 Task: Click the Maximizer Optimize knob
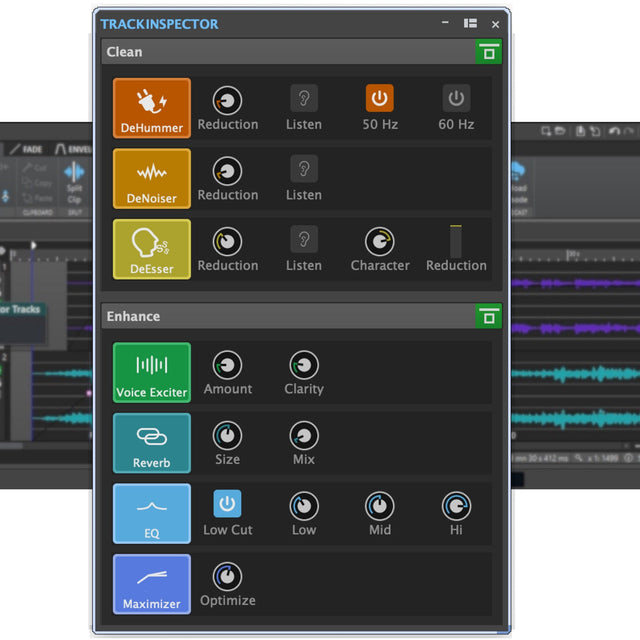(228, 576)
